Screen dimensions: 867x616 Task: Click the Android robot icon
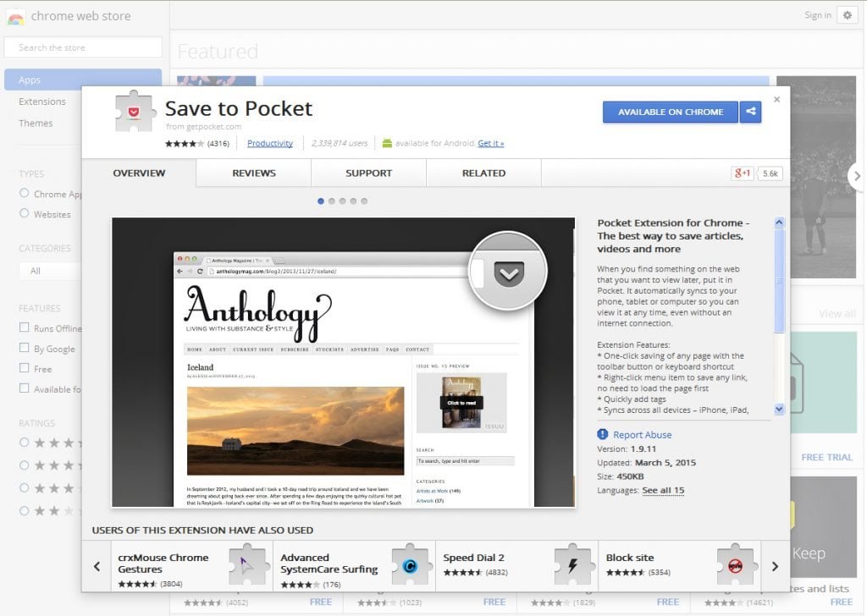click(387, 143)
